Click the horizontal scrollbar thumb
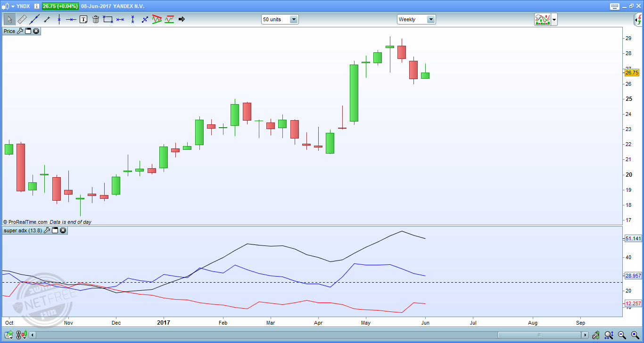644x343 pixels. 539,335
